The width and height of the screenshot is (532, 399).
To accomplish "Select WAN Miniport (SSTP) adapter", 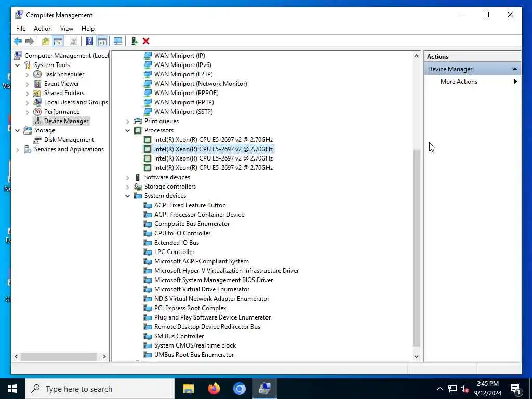I will click(x=183, y=112).
